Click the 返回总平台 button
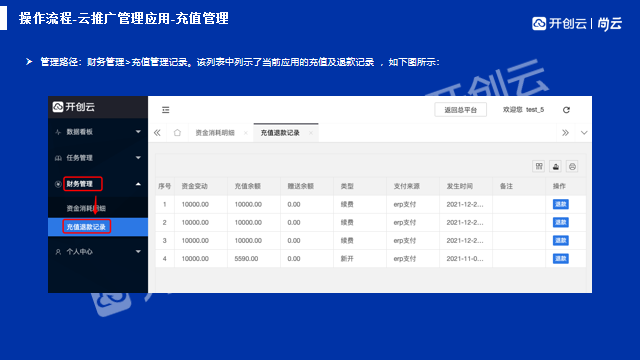This screenshot has height=360, width=640. point(460,110)
